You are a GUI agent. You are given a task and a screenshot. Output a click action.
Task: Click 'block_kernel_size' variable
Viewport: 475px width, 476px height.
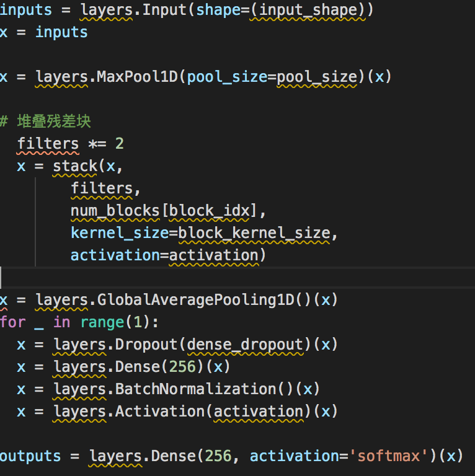[254, 233]
